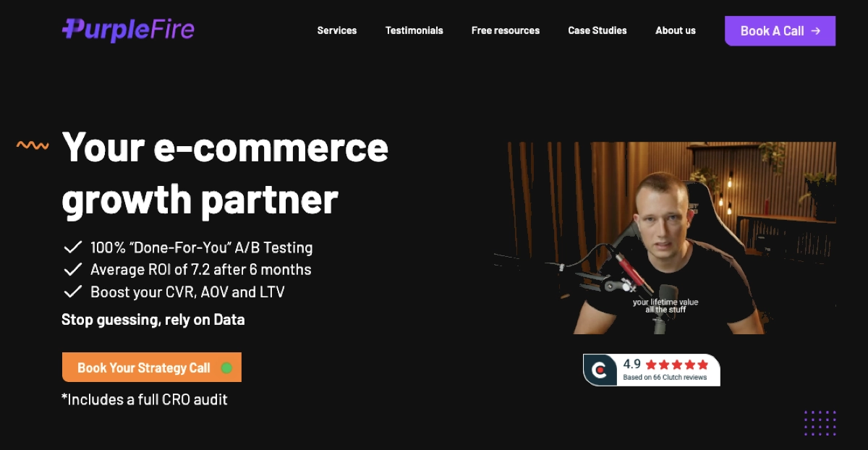Viewport: 868px width, 450px height.
Task: Click the purple Book A Call button
Action: click(x=780, y=31)
